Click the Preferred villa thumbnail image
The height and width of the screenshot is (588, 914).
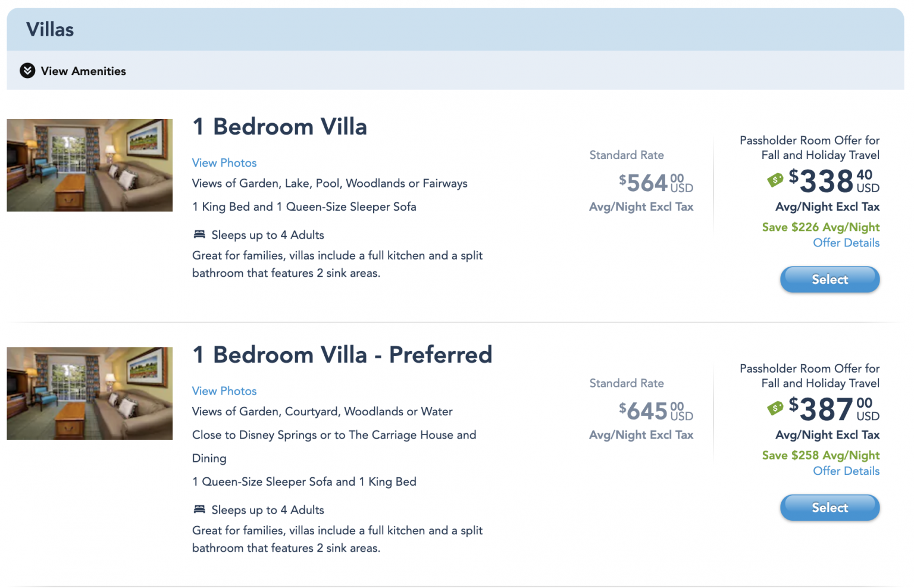coord(89,393)
